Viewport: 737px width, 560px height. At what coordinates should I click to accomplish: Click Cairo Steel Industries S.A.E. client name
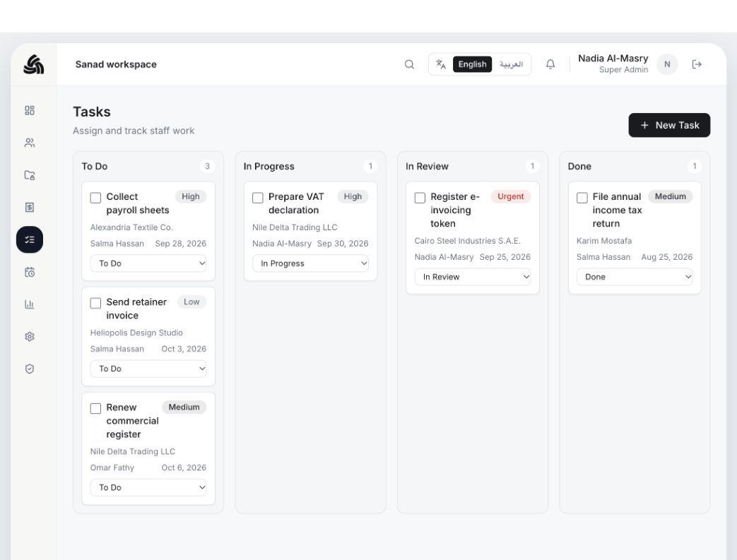pos(467,241)
